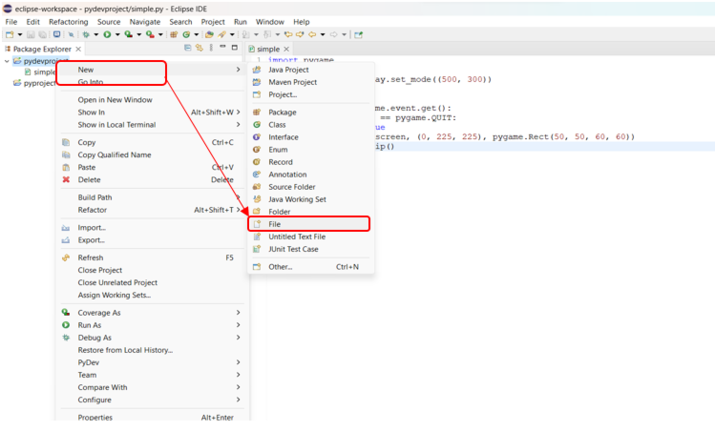Click the Class icon in New submenu
715x432 pixels.
point(258,125)
